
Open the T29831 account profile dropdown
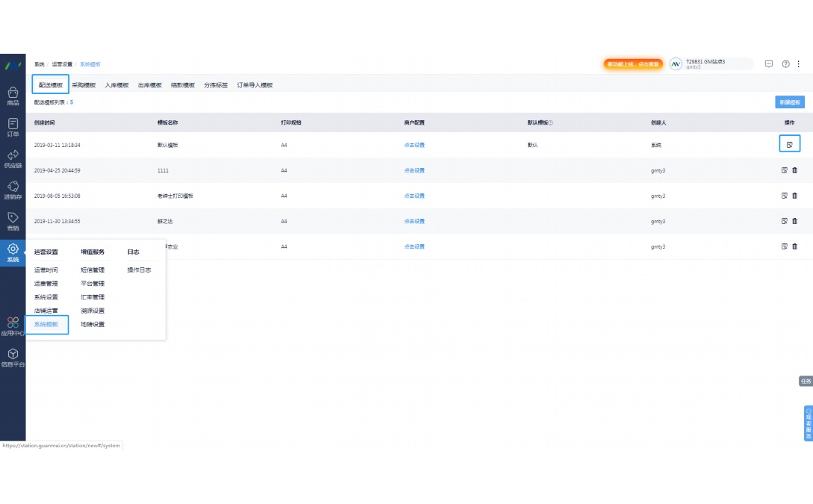coord(711,64)
